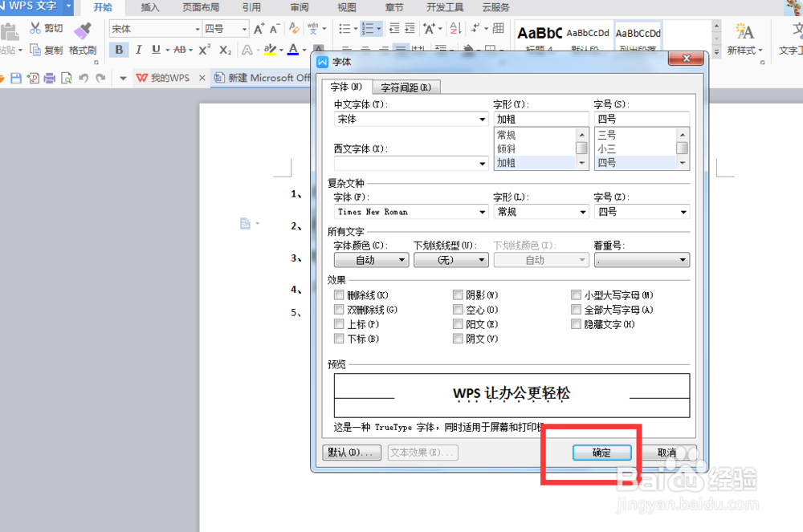Image resolution: width=803 pixels, height=532 pixels.
Task: Select the Format Painter (格式刷) brush
Action: point(83,30)
